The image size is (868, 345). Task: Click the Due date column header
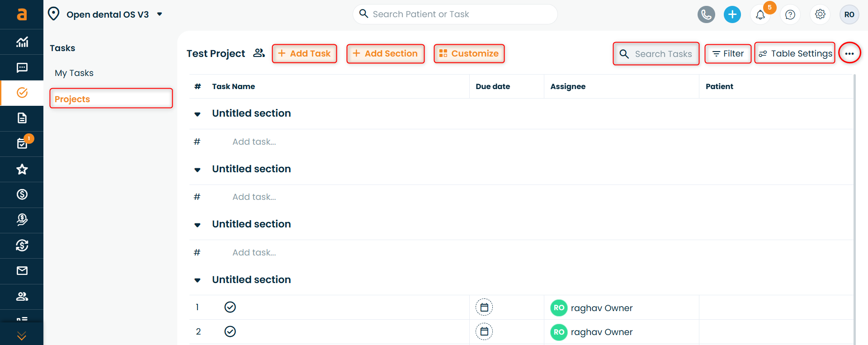(493, 86)
